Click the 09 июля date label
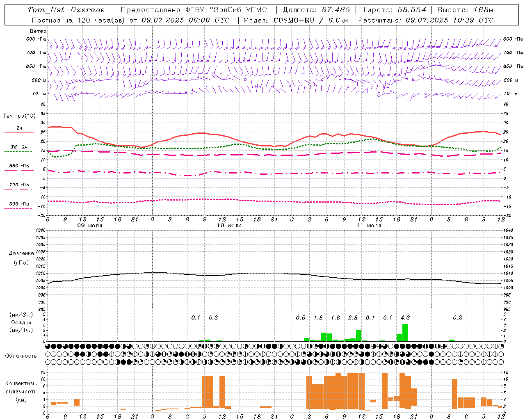 [x=90, y=226]
